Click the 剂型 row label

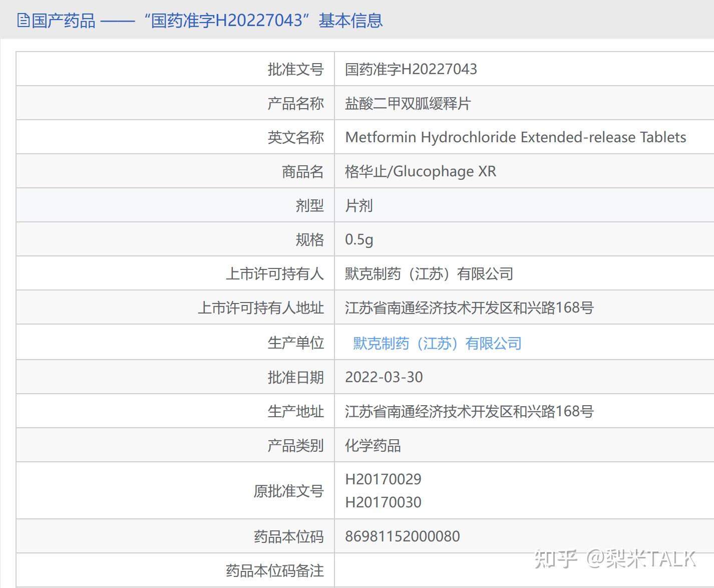click(x=309, y=205)
